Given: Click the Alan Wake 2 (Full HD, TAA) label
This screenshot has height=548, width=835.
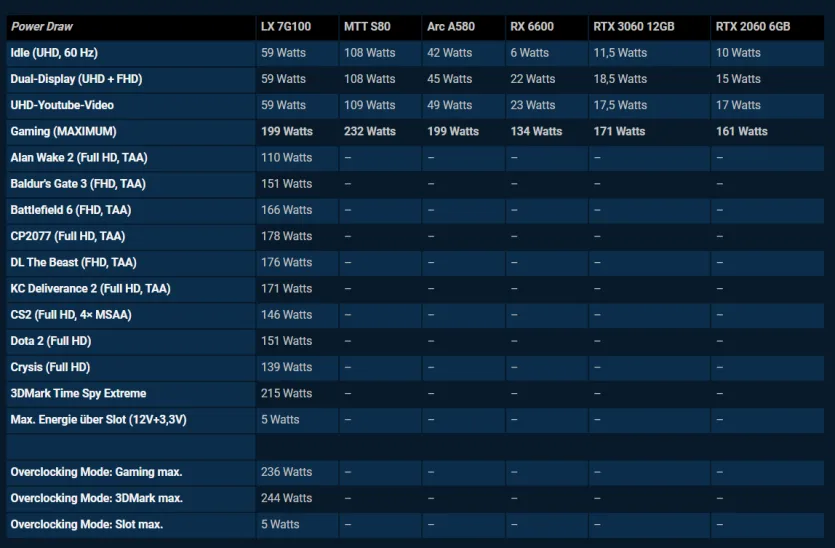Looking at the screenshot, I should click(79, 158).
